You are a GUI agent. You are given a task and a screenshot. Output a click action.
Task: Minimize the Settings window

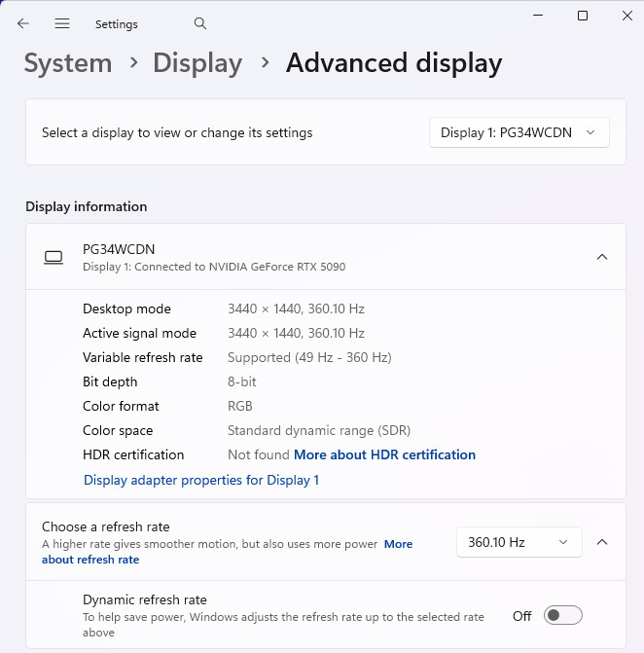coord(538,16)
